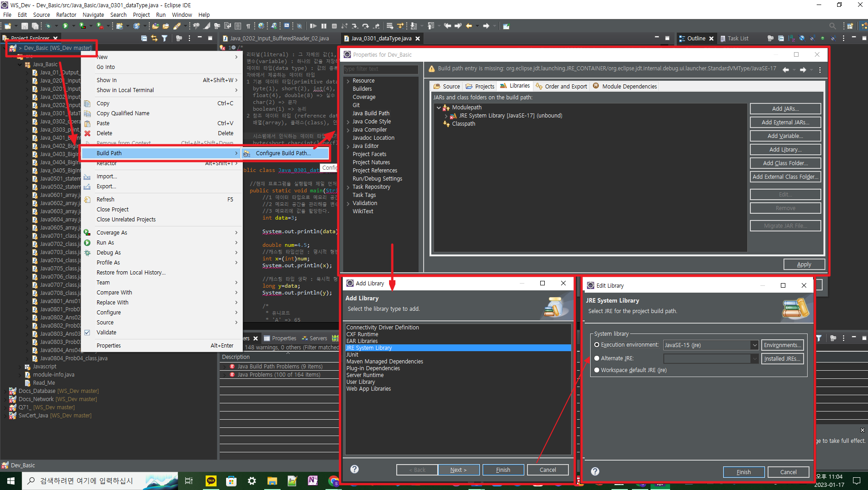Select Workspace default JRE radio button

(x=597, y=370)
